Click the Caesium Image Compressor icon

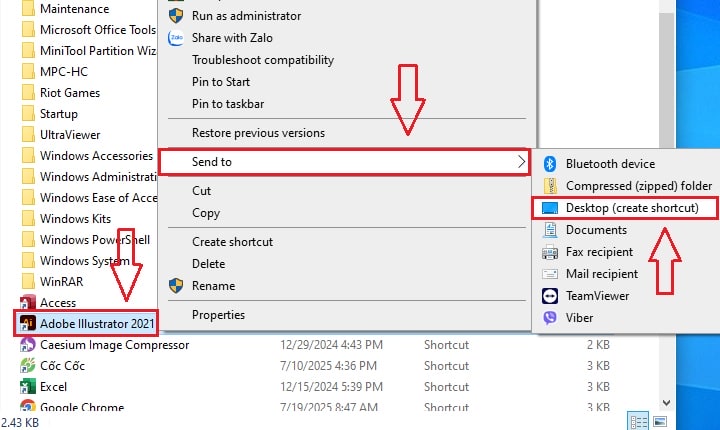coord(28,345)
